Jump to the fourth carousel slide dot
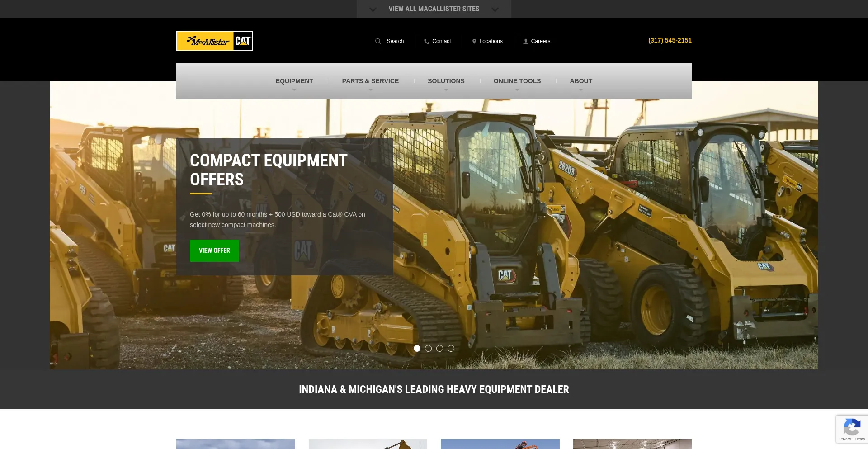The image size is (868, 449). coord(451,349)
